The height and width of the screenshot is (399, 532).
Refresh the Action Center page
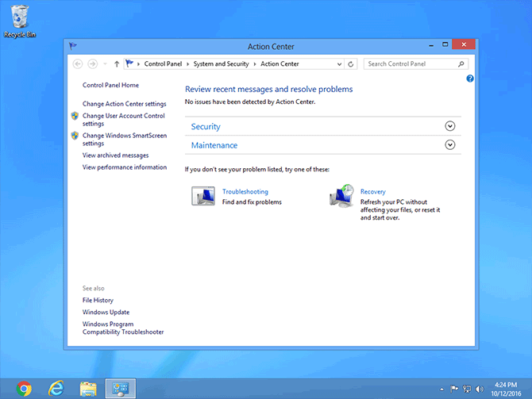click(351, 64)
